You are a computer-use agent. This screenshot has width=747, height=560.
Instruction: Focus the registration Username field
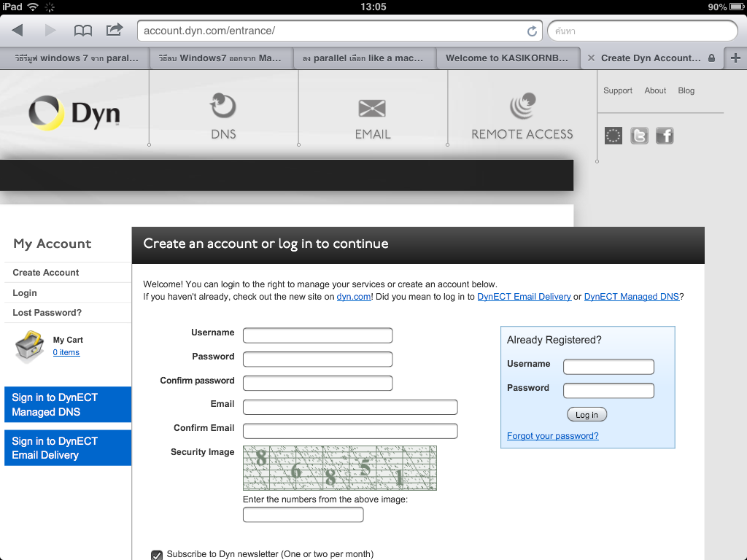318,335
